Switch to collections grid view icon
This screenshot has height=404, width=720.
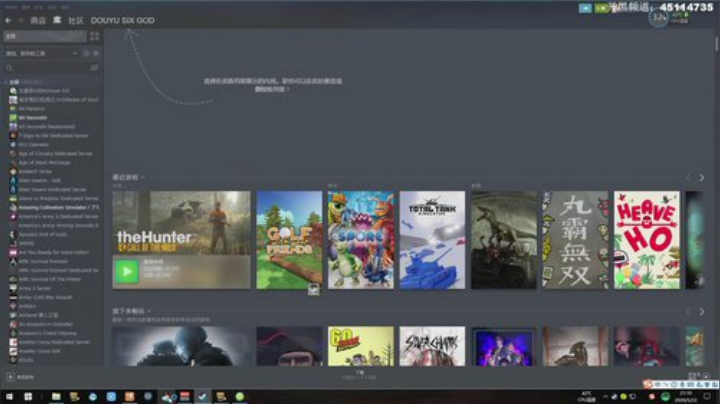[95, 36]
